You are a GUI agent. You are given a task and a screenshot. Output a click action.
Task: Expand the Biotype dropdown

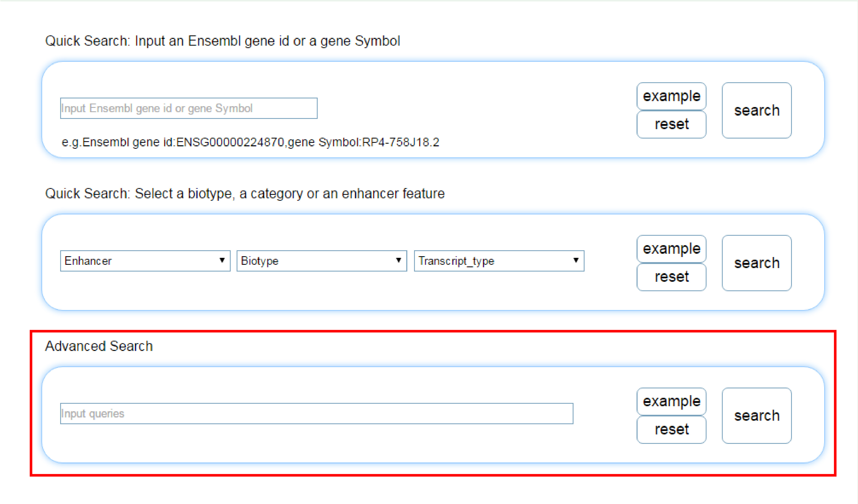coord(321,261)
